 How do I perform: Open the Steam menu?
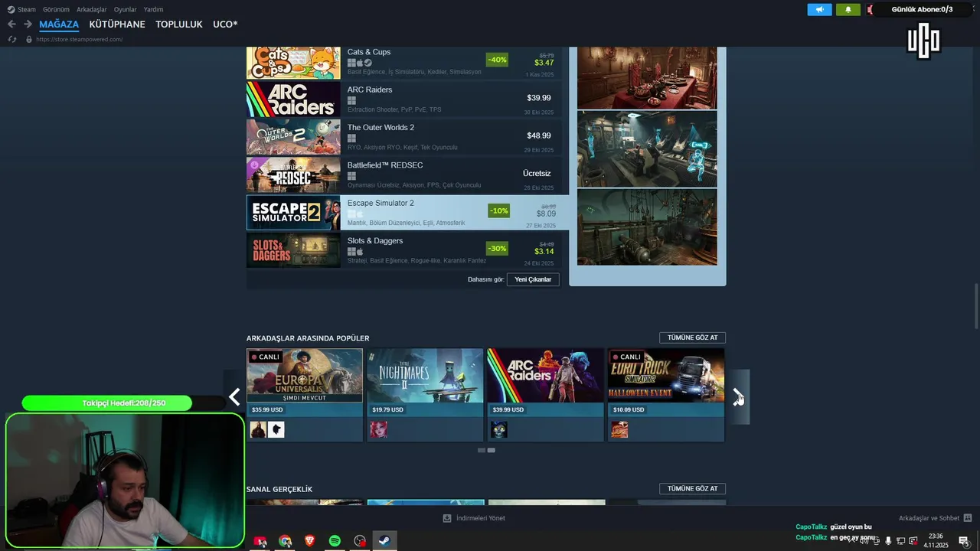[x=27, y=9]
